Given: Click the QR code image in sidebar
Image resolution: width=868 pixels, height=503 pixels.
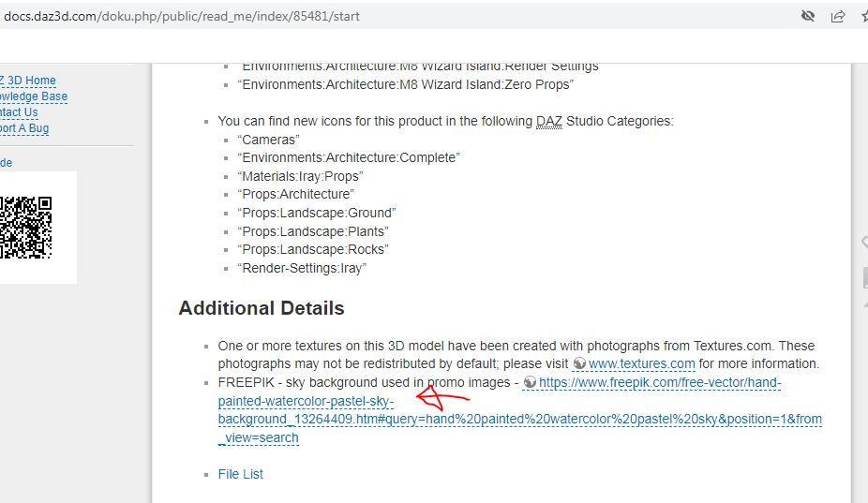Looking at the screenshot, I should pyautogui.click(x=26, y=227).
